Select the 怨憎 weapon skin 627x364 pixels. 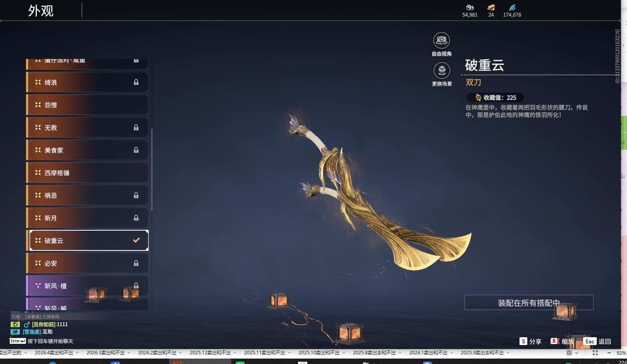(x=89, y=105)
